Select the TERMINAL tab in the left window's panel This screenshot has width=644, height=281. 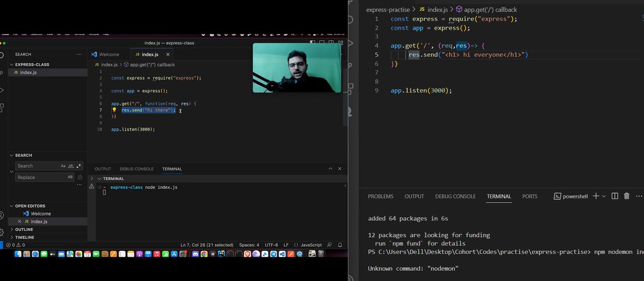tap(172, 169)
